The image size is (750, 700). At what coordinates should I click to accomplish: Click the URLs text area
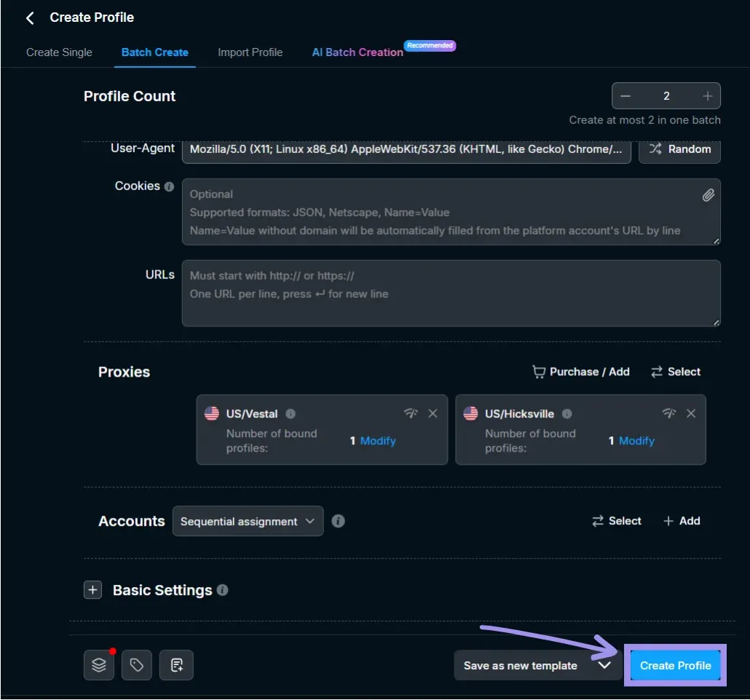pos(451,294)
